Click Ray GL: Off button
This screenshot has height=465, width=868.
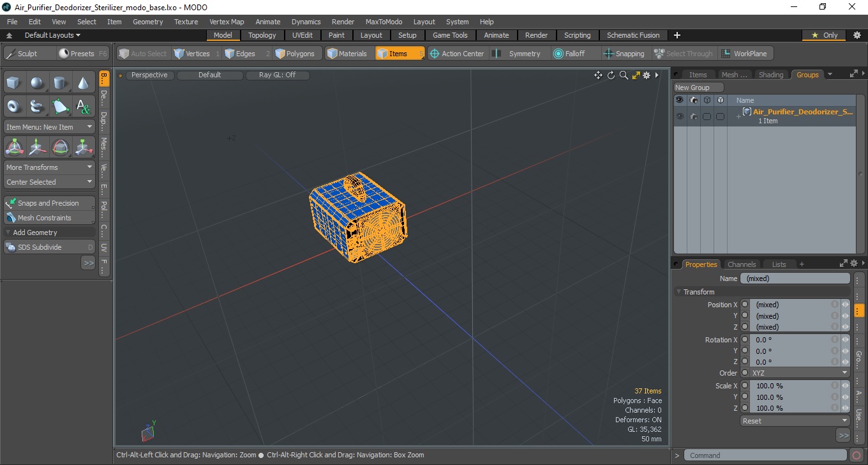(x=277, y=75)
